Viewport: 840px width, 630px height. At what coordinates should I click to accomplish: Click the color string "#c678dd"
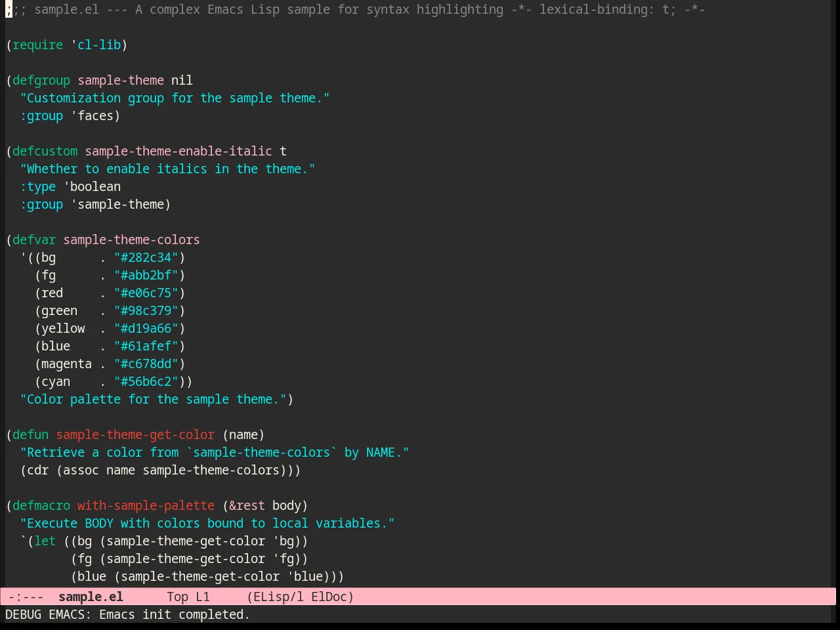click(x=146, y=364)
